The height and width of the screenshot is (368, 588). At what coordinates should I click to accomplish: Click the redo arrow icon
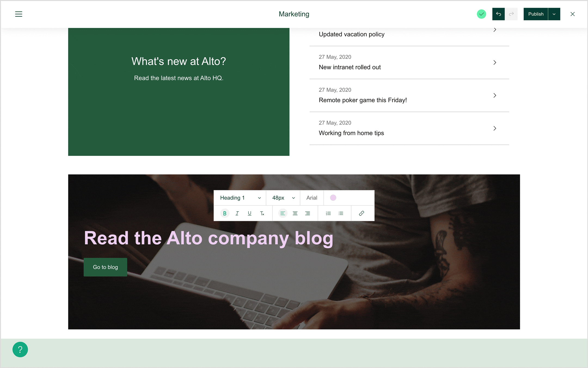(x=512, y=14)
